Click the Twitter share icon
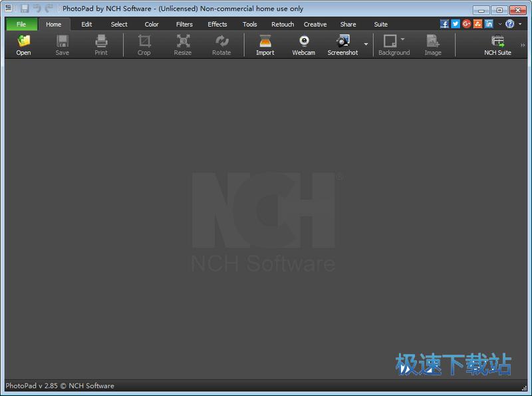 click(x=456, y=24)
